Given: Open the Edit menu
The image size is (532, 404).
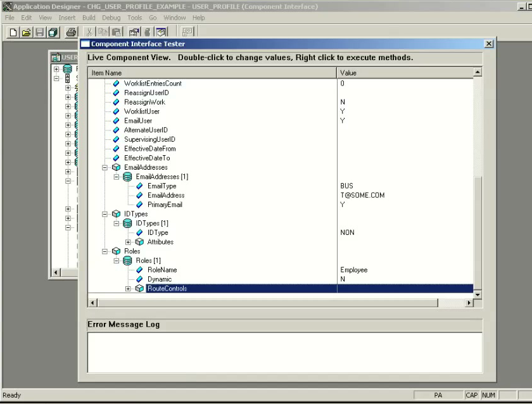Looking at the screenshot, I should click(x=26, y=18).
